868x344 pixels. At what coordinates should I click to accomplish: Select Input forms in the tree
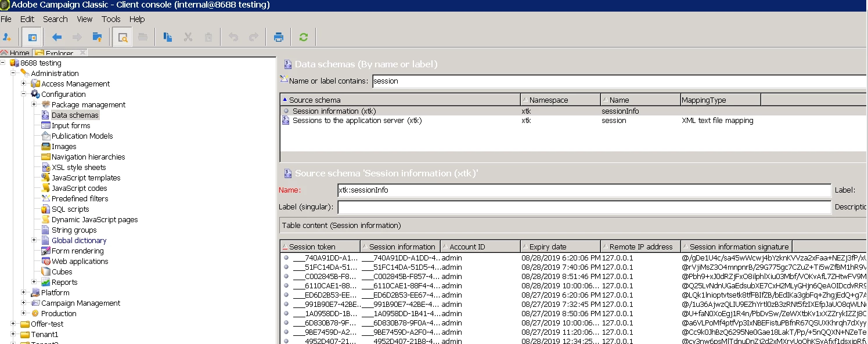[x=71, y=125]
